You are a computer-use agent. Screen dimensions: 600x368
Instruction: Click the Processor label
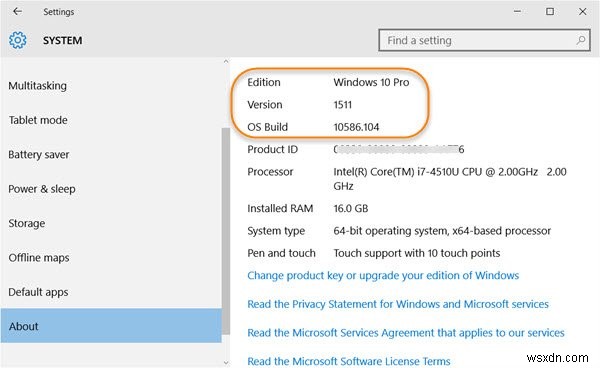coord(270,172)
